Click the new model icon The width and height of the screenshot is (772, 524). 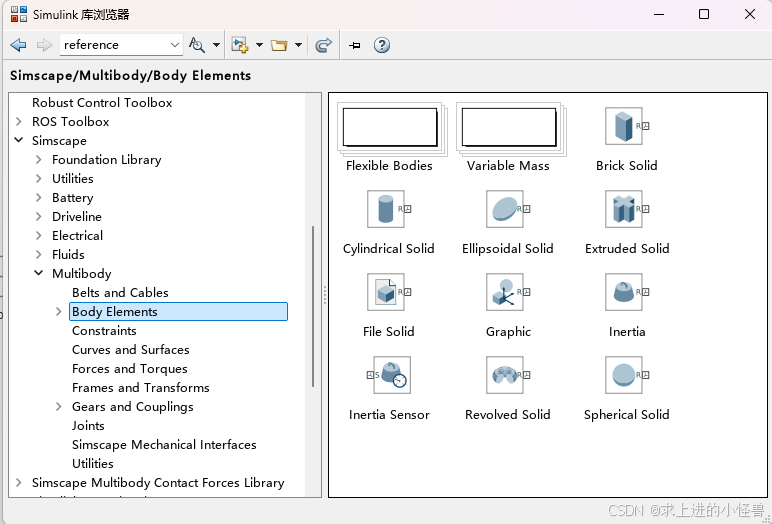tap(240, 45)
